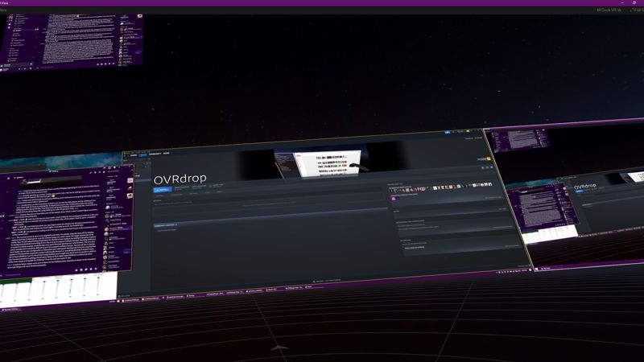Click the Community Content section header
The width and height of the screenshot is (644, 362).
[x=165, y=225]
